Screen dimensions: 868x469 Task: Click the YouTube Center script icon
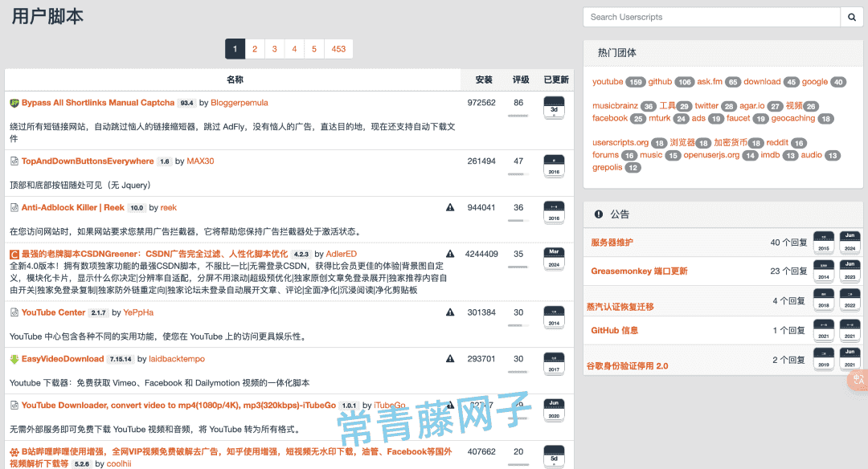14,312
